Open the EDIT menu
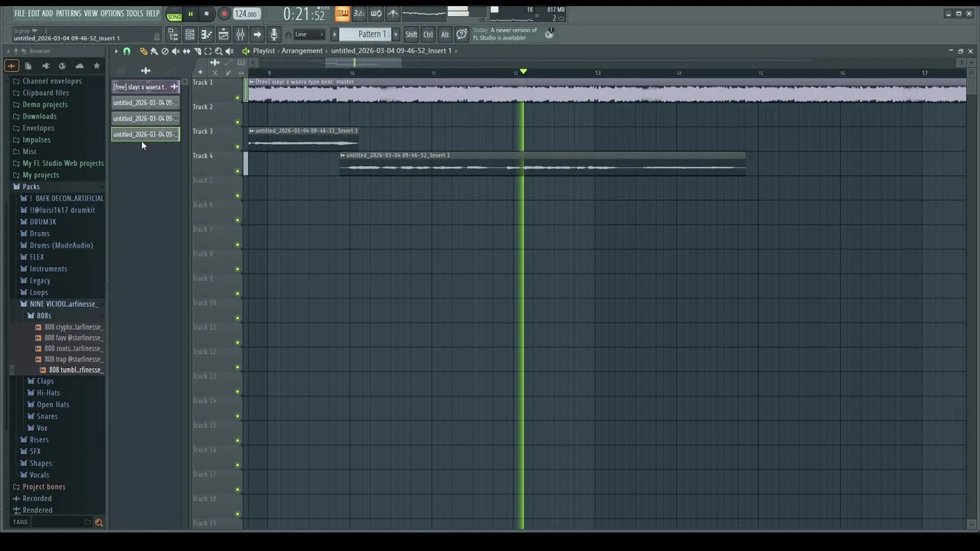980x551 pixels. (34, 14)
